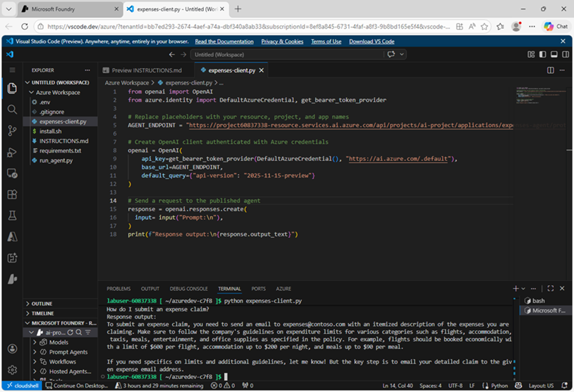574x392 pixels.
Task: Switch to the PROBLEMS panel tab
Action: click(x=118, y=289)
